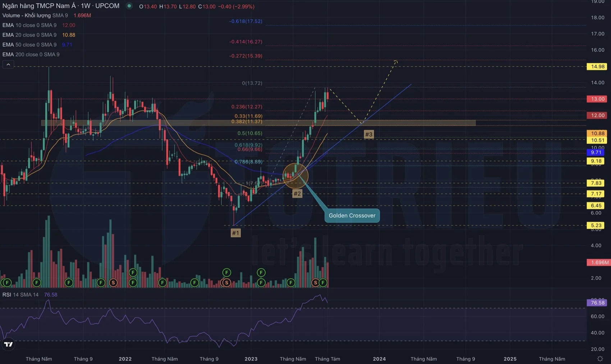Select the EMA 200 close legend
Image resolution: width=611 pixels, height=364 pixels.
(31, 54)
